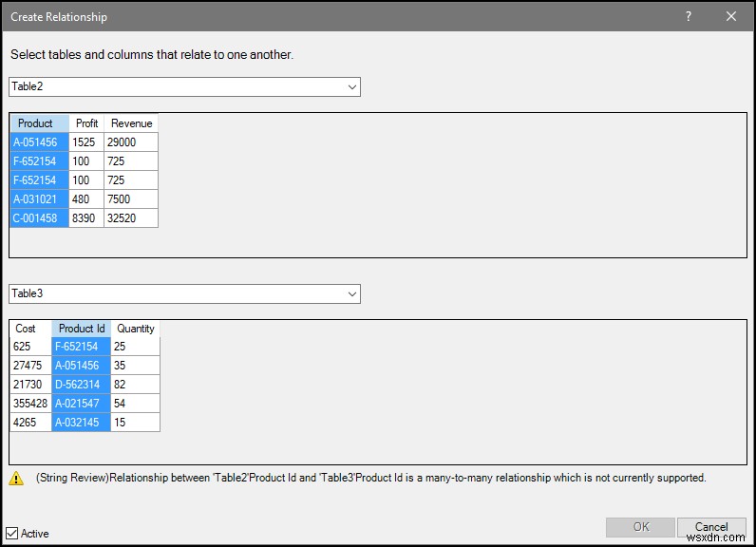Click cell F-652154 in Product Id column
Viewport: 756px width, 547px height.
[x=82, y=347]
